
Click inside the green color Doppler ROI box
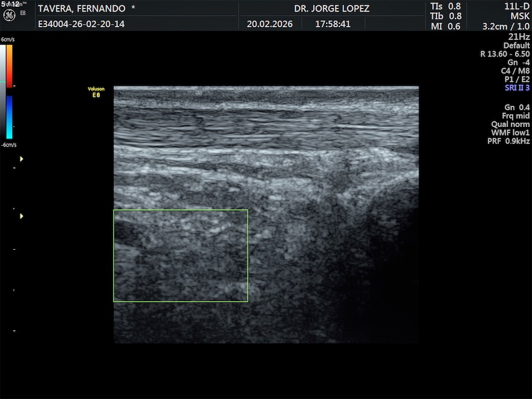point(181,255)
